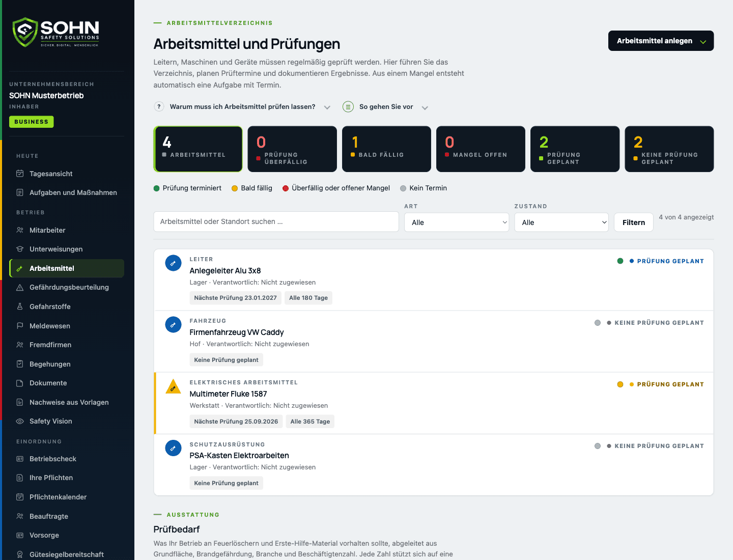Click the blue icon beside PSA-Kasten Elektroarbeiten
The width and height of the screenshot is (733, 560).
click(x=173, y=448)
